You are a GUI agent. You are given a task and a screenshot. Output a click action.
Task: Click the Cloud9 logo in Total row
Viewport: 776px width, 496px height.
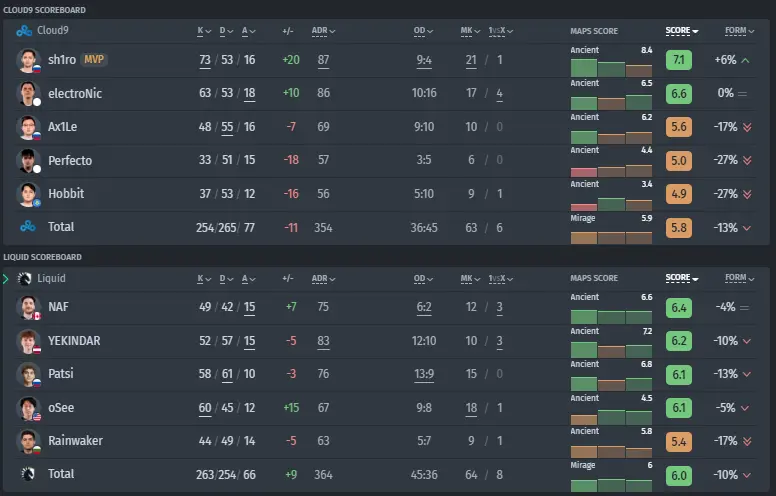click(x=28, y=227)
